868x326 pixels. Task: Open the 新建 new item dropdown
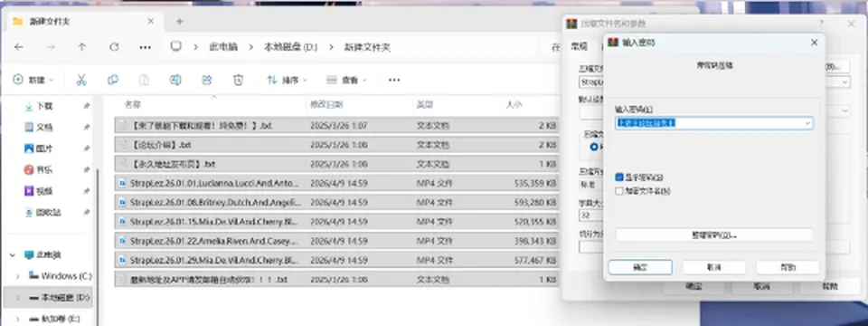click(33, 80)
